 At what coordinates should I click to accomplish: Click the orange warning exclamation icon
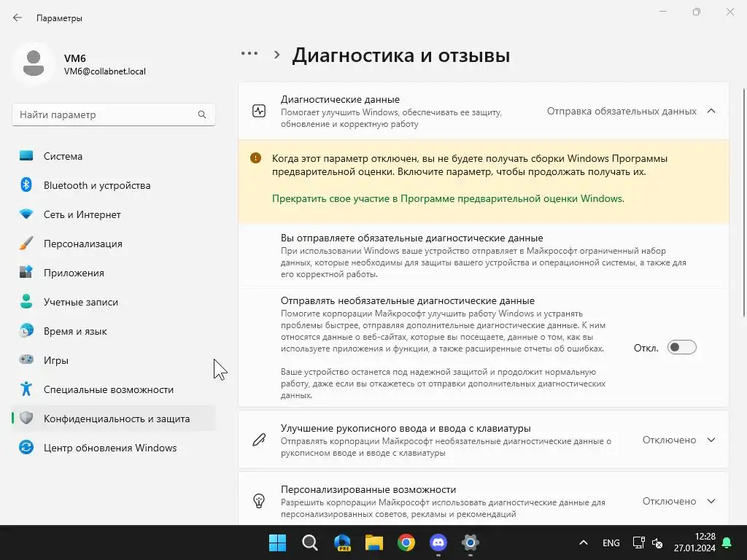pos(255,157)
